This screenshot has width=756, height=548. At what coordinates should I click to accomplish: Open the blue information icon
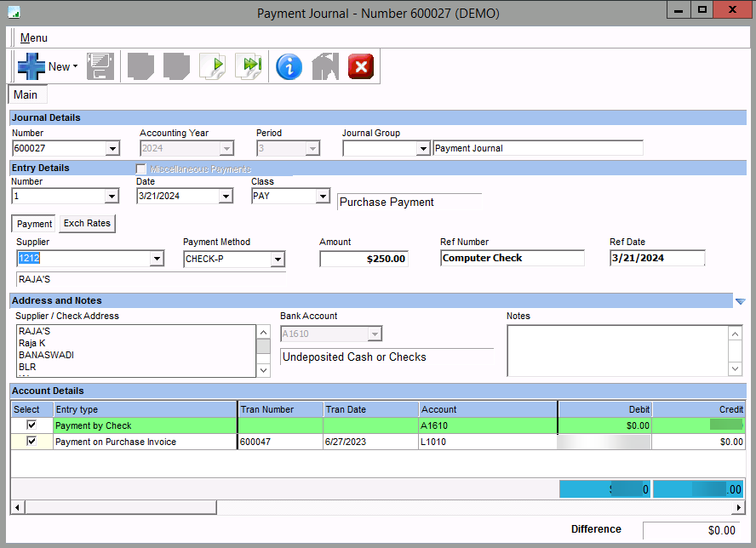pyautogui.click(x=289, y=66)
